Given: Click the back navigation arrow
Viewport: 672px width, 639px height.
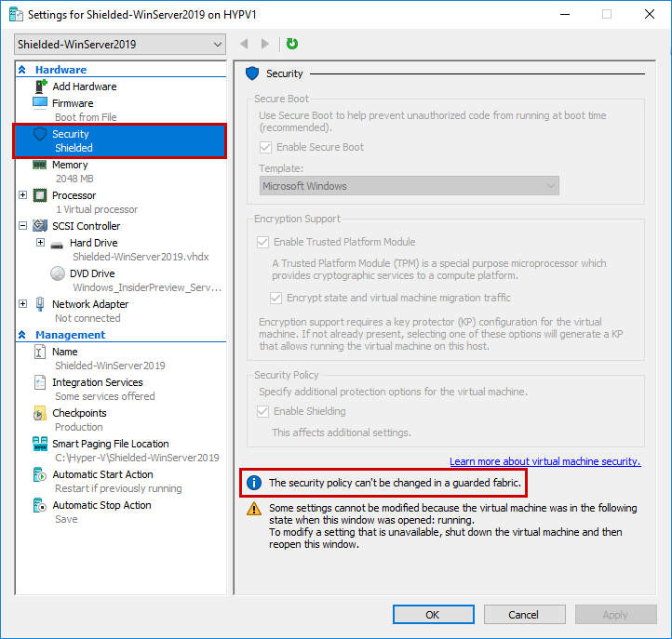Looking at the screenshot, I should pyautogui.click(x=244, y=44).
